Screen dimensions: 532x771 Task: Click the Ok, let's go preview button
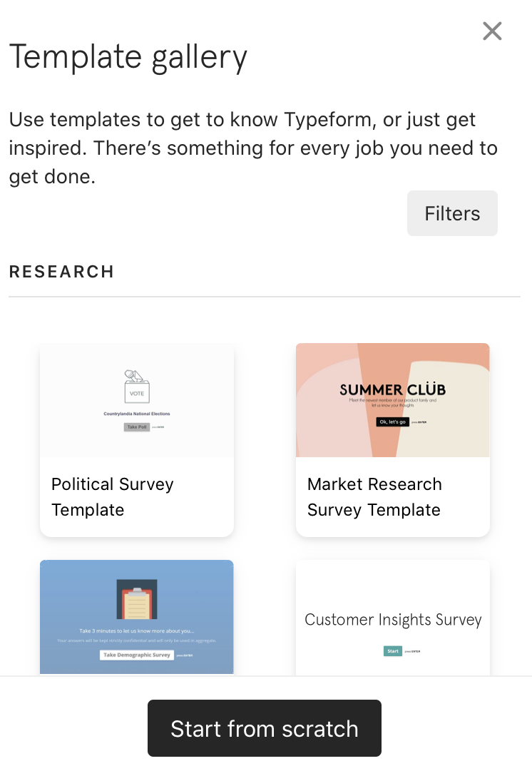pos(393,422)
